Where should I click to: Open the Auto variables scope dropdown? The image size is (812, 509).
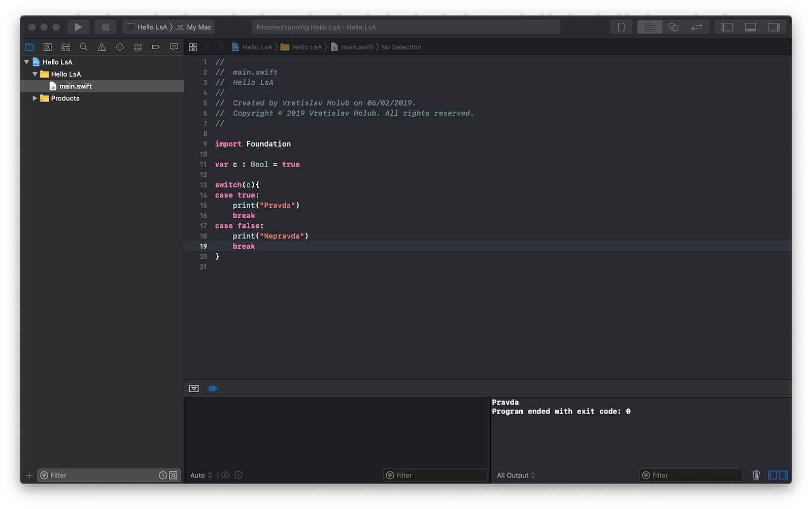pos(201,476)
